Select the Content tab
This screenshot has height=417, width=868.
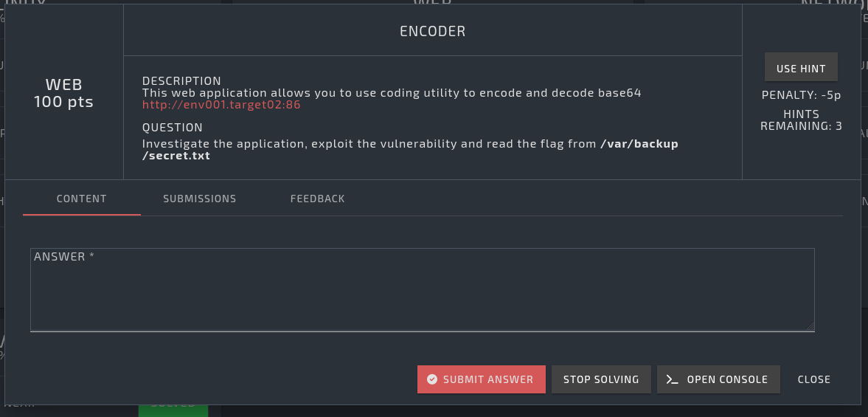[x=82, y=199]
